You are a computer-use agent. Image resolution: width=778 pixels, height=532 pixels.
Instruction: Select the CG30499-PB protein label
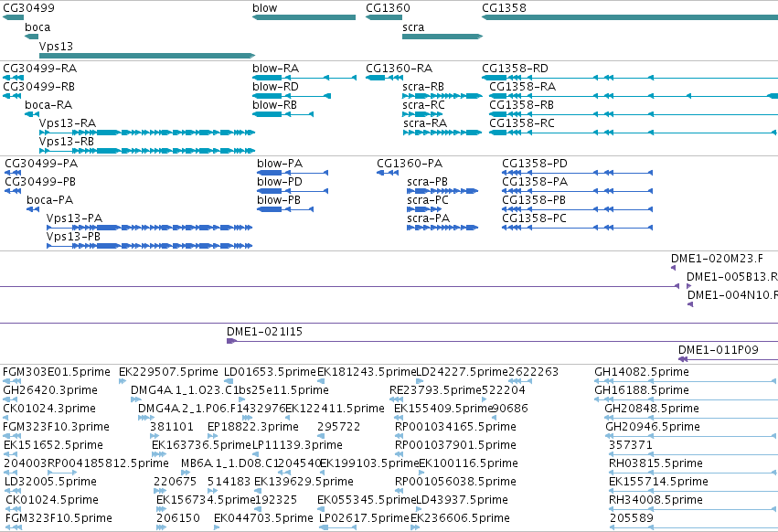click(40, 182)
